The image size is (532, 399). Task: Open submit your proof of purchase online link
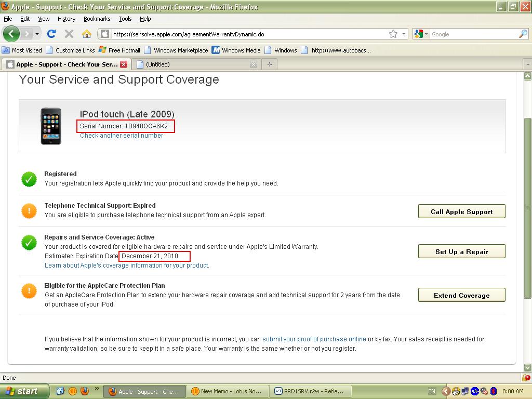(314, 339)
